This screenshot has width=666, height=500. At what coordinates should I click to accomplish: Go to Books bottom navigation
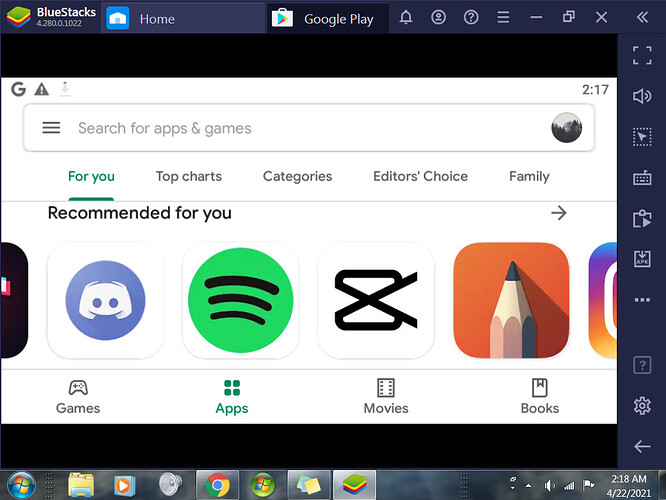540,397
